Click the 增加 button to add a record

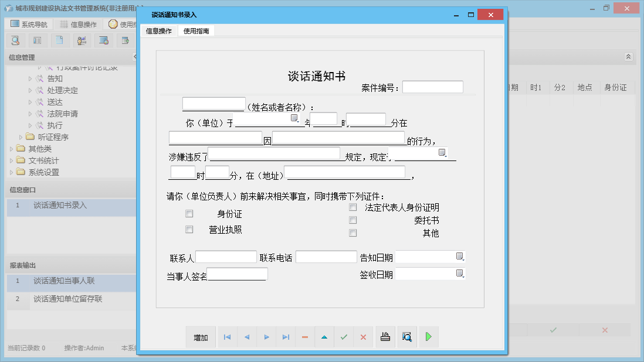[201, 337]
